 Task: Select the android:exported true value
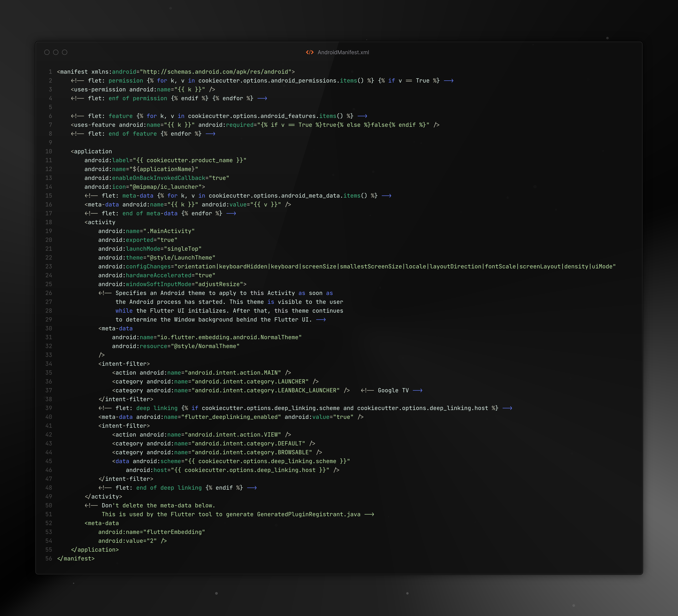167,240
